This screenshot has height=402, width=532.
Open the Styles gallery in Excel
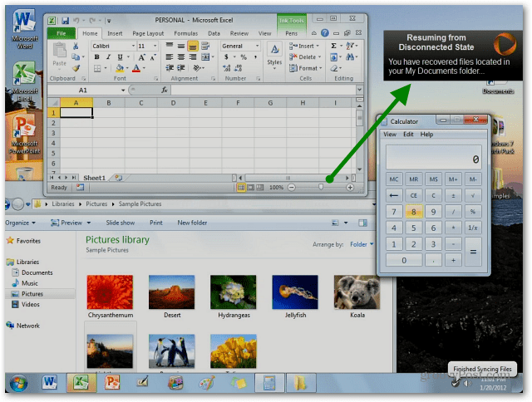click(x=274, y=56)
